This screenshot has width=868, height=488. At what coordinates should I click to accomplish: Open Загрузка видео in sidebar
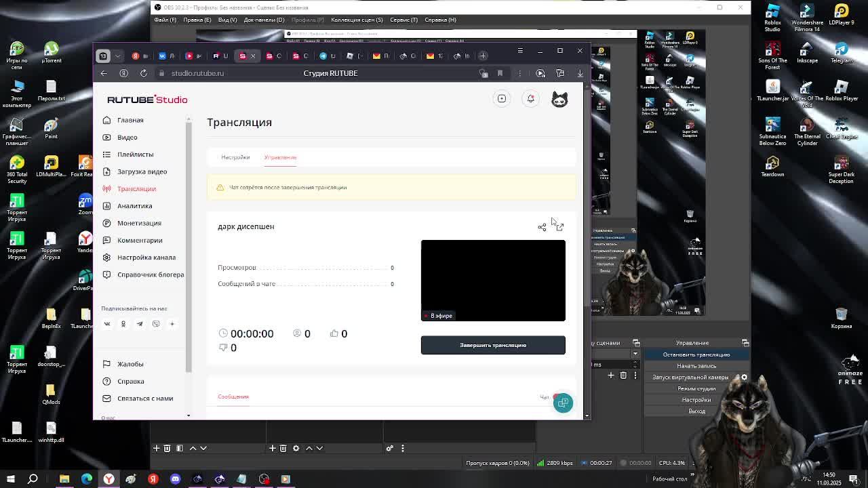point(142,171)
